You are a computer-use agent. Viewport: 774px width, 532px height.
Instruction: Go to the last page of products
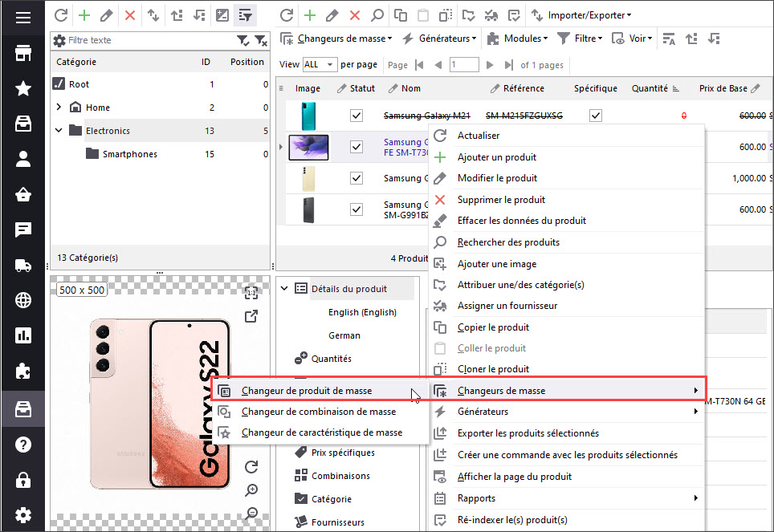pyautogui.click(x=508, y=65)
